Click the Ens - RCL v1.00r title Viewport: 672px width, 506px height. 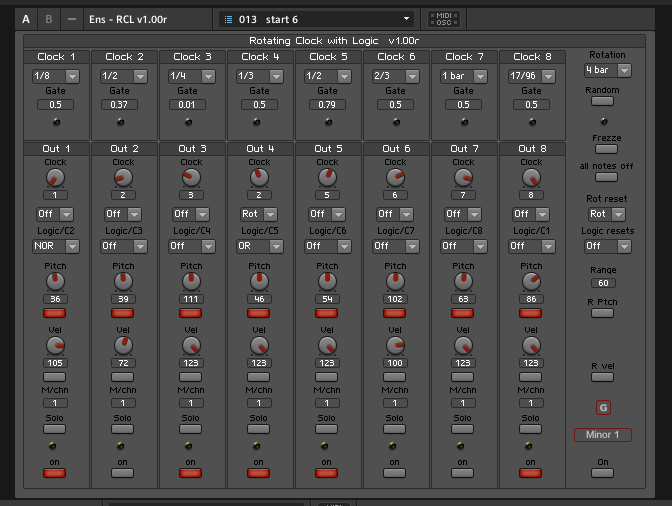[128, 19]
